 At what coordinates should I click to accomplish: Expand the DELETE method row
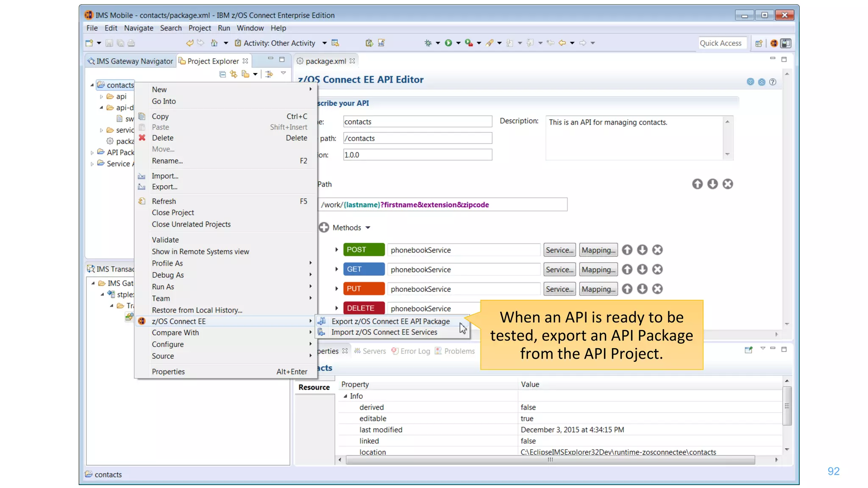point(337,308)
